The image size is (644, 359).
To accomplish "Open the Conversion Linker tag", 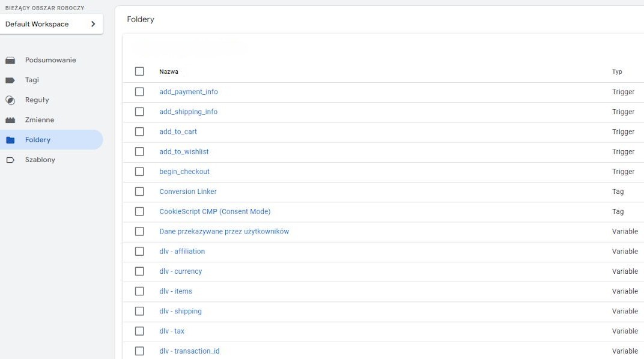I will pyautogui.click(x=187, y=192).
